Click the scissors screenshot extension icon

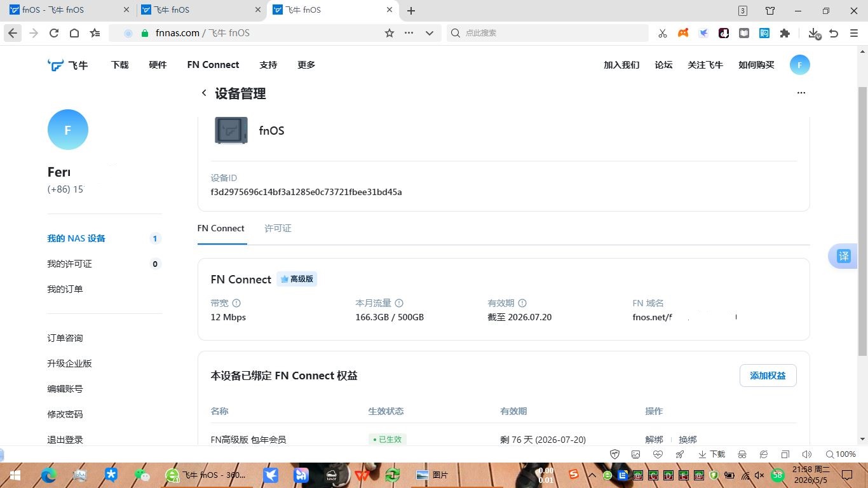click(663, 33)
